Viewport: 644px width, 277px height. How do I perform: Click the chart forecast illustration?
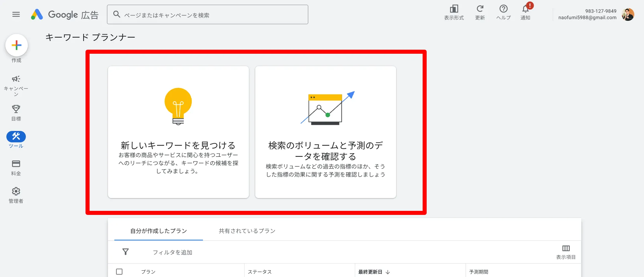[x=327, y=108]
